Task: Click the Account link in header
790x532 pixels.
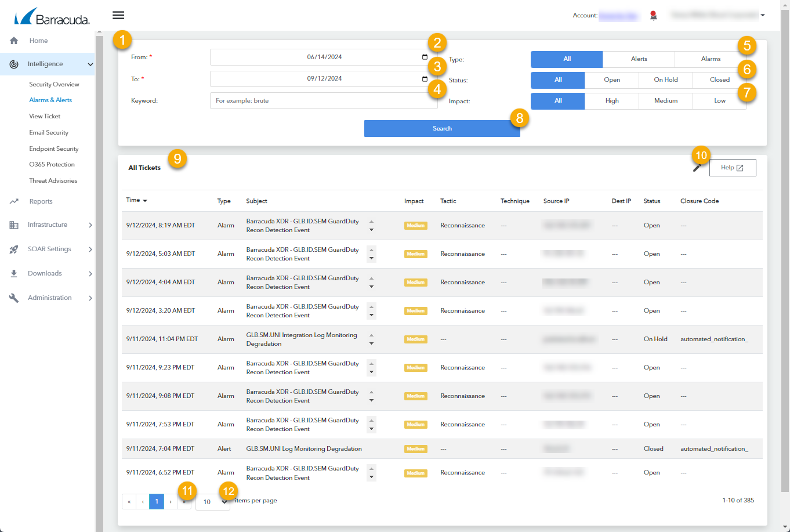Action: (618, 16)
